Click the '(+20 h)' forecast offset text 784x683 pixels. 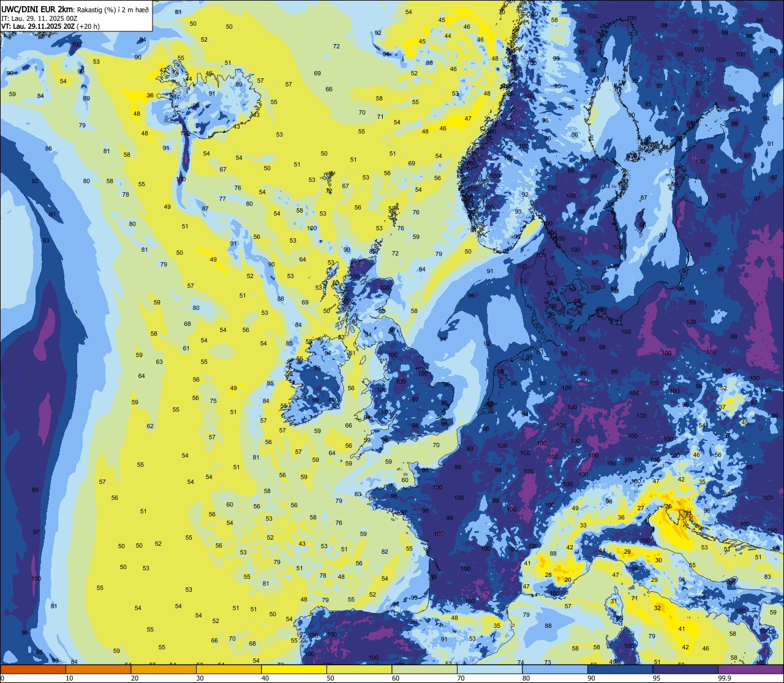pos(88,26)
